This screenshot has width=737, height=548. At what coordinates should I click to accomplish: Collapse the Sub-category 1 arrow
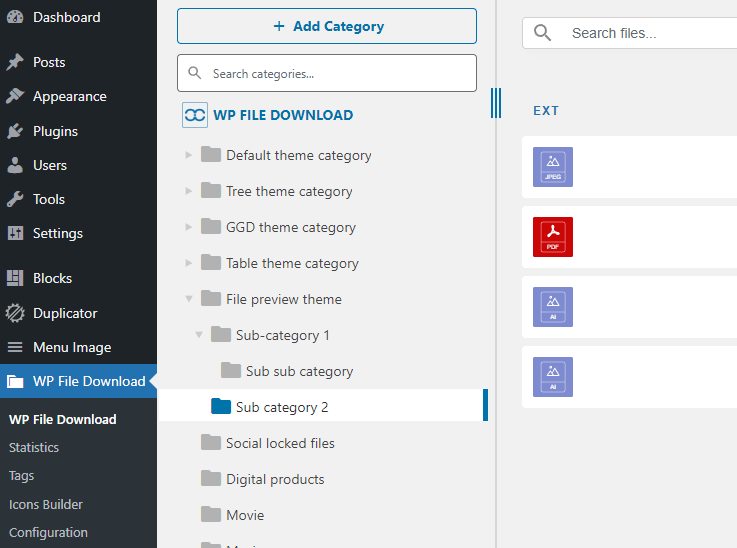pyautogui.click(x=199, y=335)
